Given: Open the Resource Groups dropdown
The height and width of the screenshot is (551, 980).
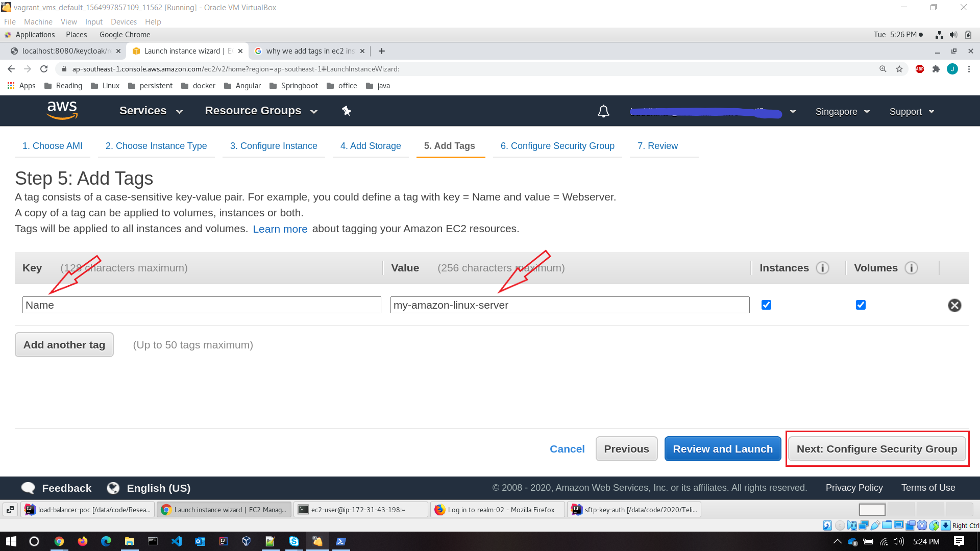Looking at the screenshot, I should [x=261, y=111].
